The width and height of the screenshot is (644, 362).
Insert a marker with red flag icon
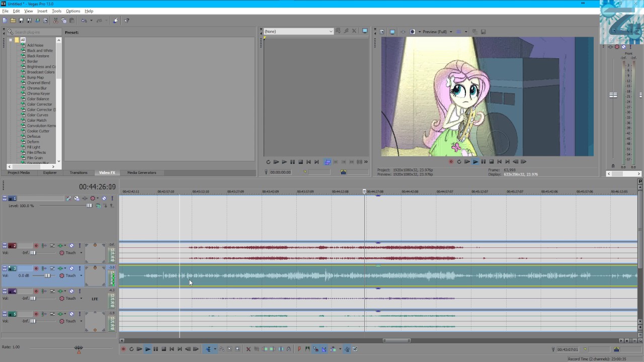pyautogui.click(x=299, y=349)
